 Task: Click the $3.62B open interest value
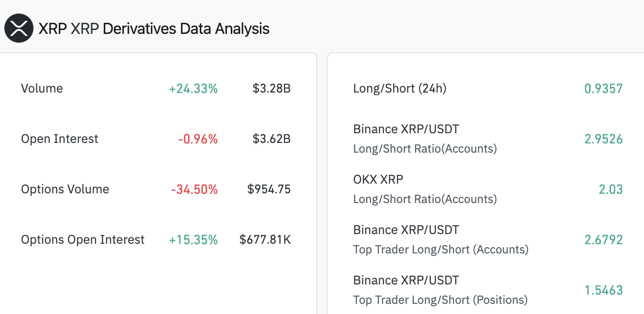click(x=271, y=139)
